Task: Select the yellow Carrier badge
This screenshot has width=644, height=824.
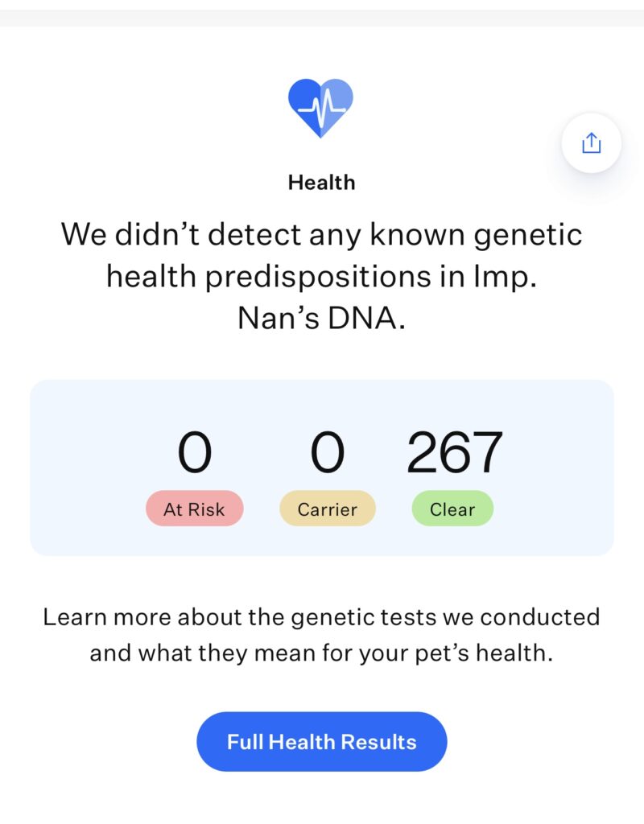Action: tap(327, 509)
